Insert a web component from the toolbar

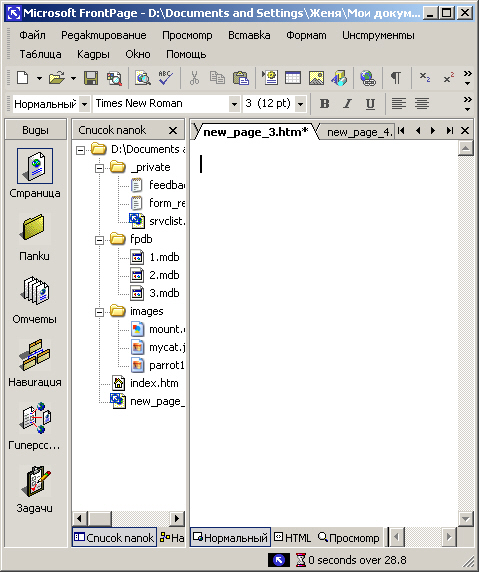click(x=270, y=78)
